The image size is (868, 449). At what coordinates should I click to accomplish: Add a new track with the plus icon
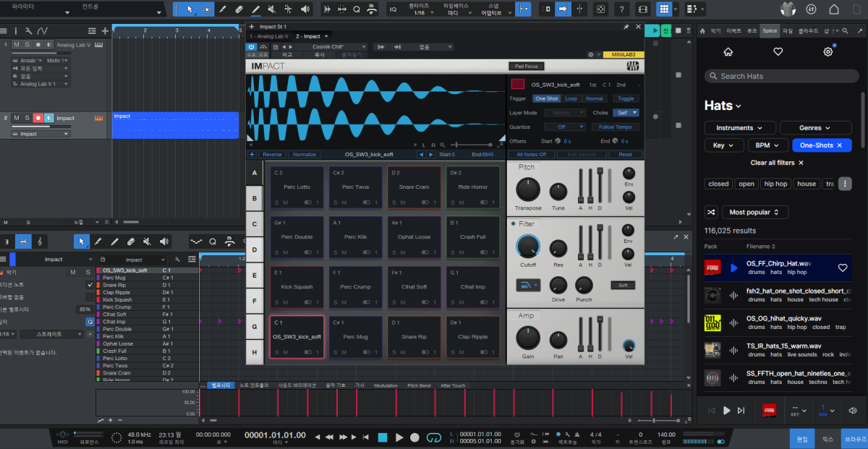pos(106,31)
